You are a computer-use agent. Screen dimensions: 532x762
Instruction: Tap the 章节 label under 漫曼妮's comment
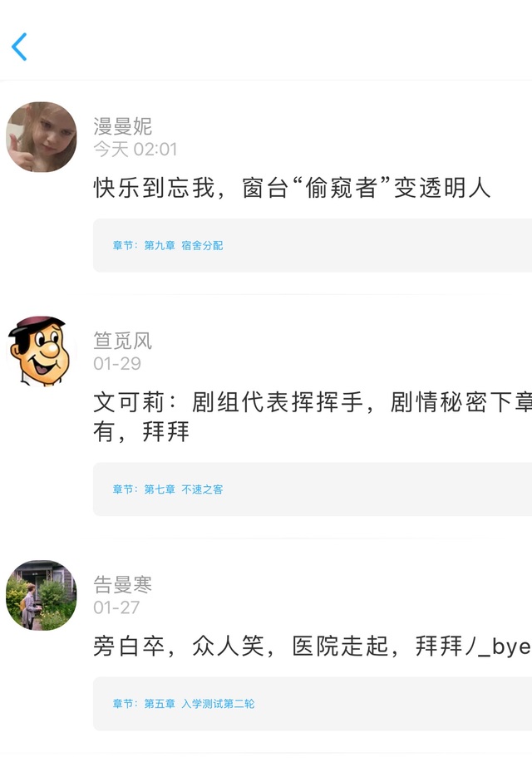(125, 245)
